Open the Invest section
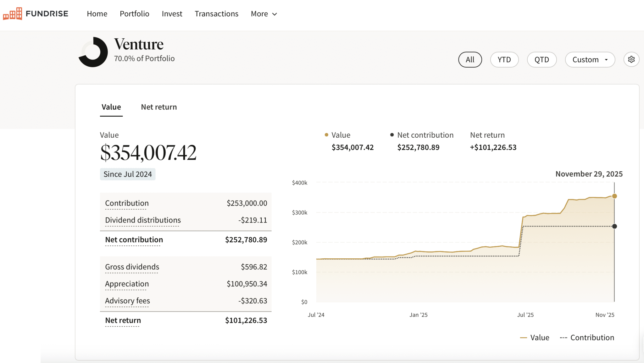This screenshot has height=363, width=644. coord(172,14)
